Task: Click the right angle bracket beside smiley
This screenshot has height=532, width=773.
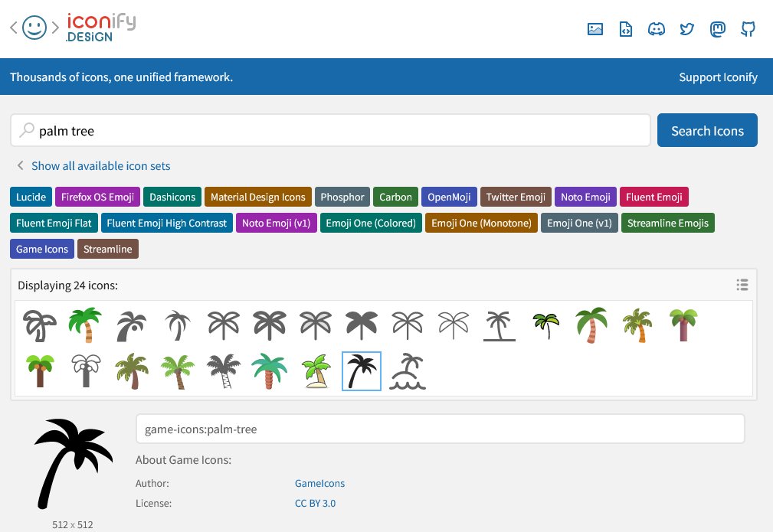Action: (x=55, y=28)
